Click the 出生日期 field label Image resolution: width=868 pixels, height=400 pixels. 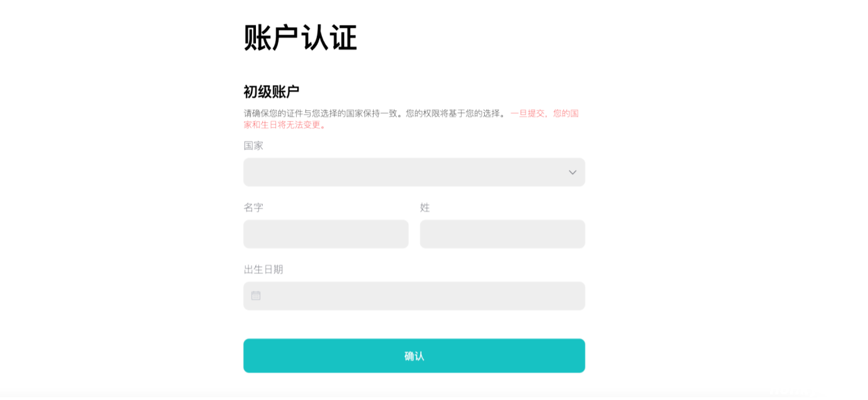click(x=263, y=270)
